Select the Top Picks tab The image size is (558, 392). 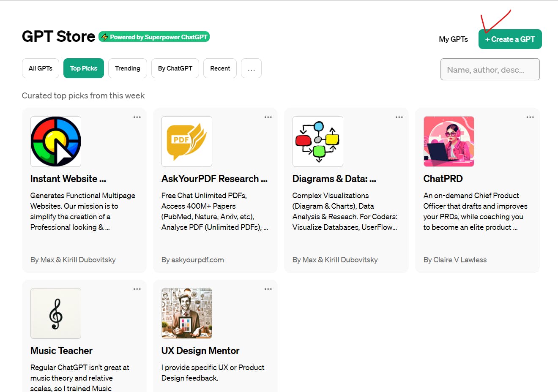(84, 68)
